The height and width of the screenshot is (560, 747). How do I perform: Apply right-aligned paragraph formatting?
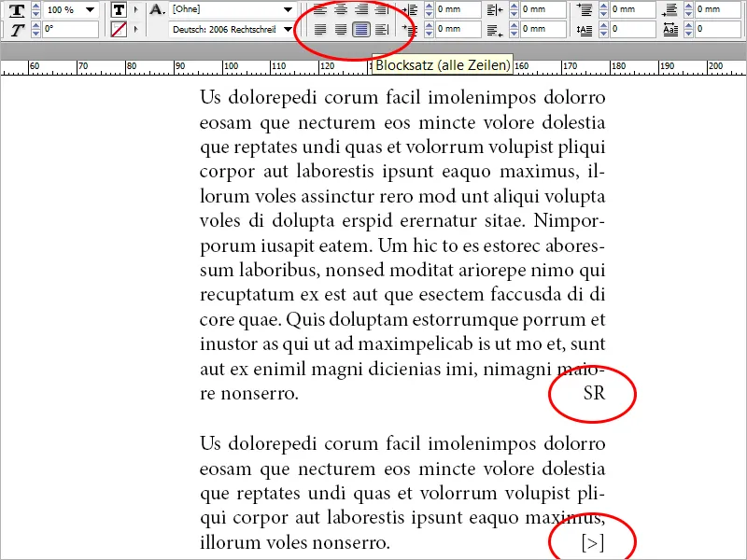tap(364, 9)
